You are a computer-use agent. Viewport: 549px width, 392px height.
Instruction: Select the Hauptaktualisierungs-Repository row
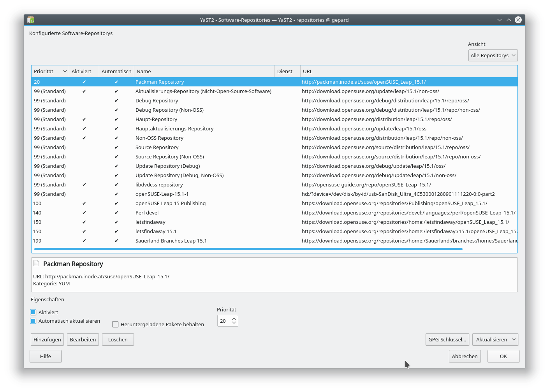pyautogui.click(x=274, y=128)
